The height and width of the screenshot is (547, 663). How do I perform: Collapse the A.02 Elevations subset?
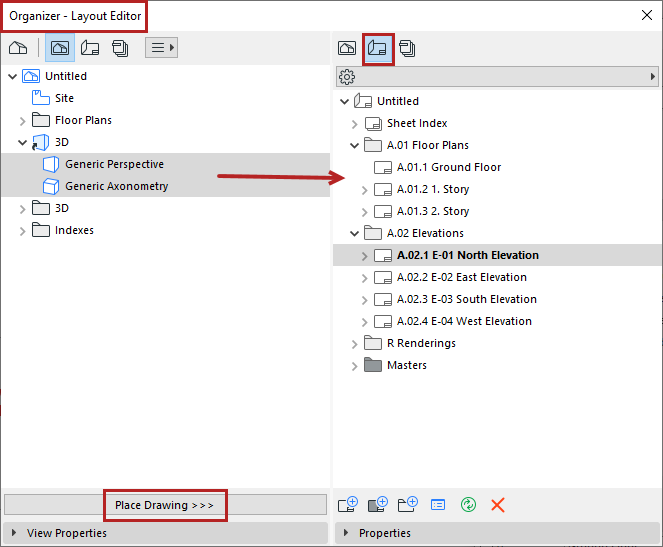[354, 233]
